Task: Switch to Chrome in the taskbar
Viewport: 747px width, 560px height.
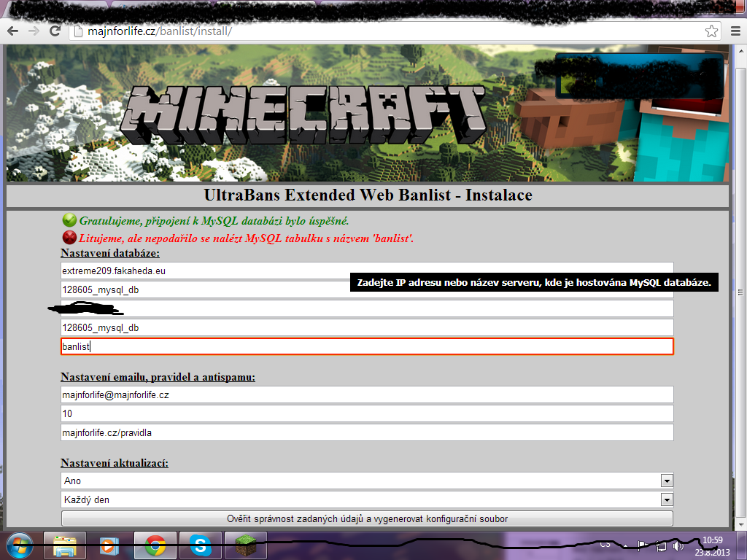Action: (155, 545)
